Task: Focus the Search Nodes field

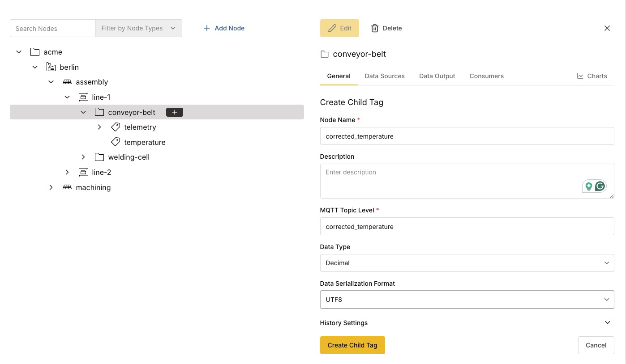Action: [53, 28]
